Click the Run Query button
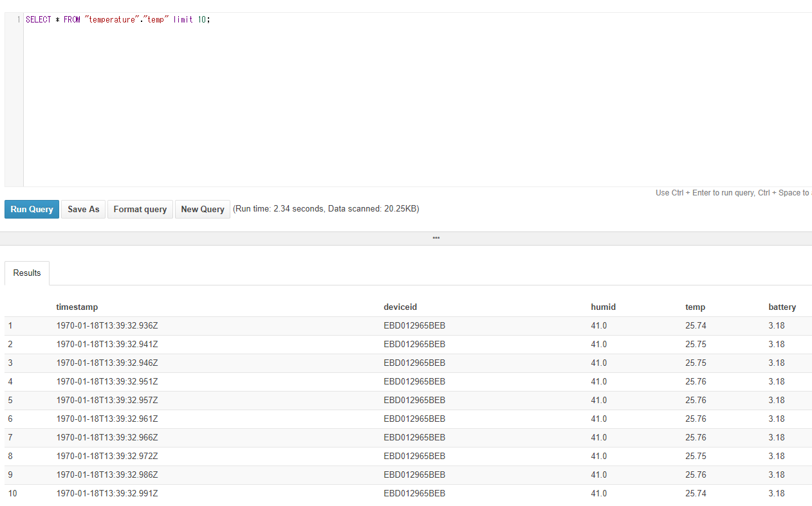Screen dimensions: 812x506 pyautogui.click(x=32, y=209)
